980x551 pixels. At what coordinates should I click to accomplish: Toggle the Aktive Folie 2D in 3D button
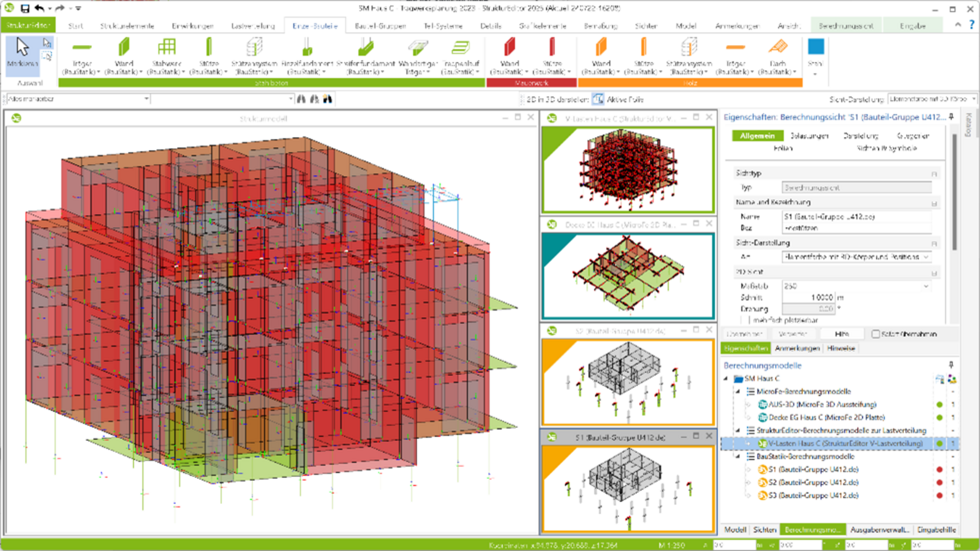click(598, 99)
